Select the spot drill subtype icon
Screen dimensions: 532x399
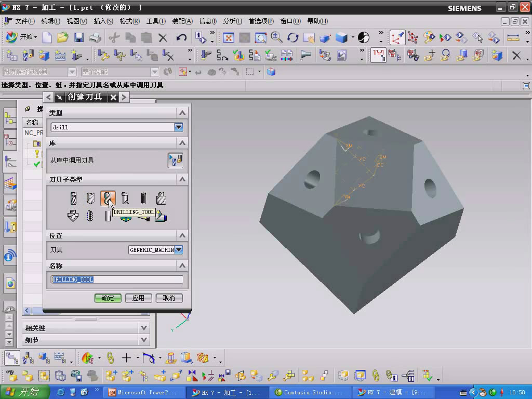point(90,198)
